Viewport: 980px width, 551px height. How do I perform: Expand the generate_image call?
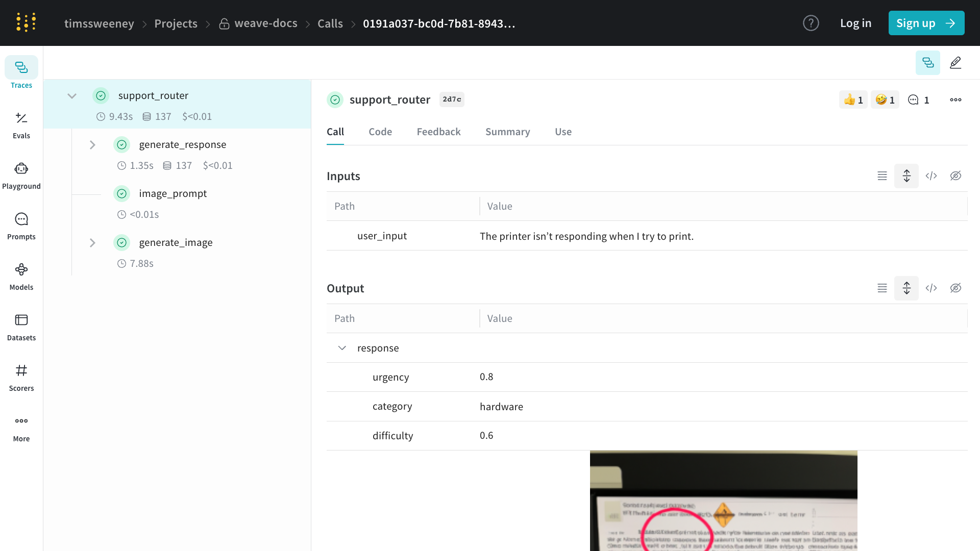(x=93, y=241)
